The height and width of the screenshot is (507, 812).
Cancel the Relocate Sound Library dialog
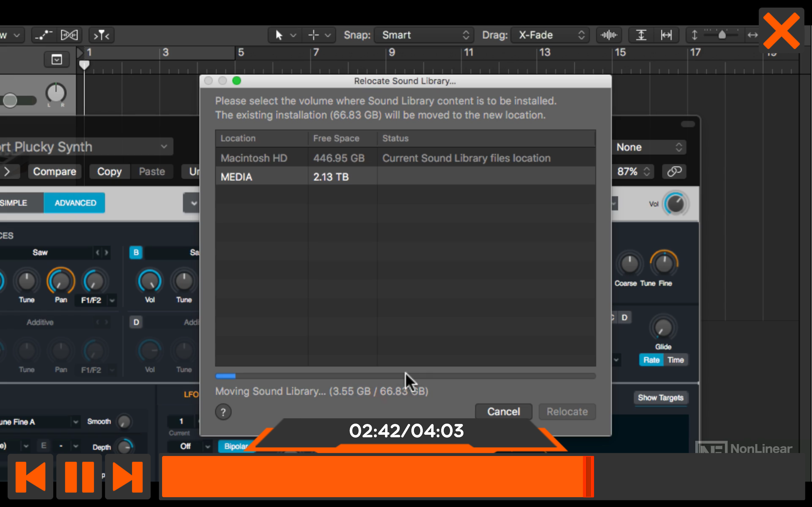click(504, 411)
